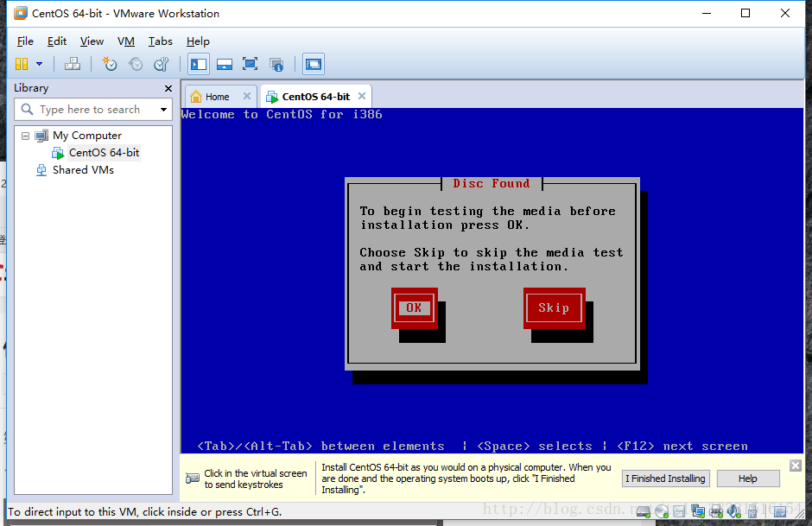Click the 'Disc Found' dialog title
The image size is (812, 526).
pos(492,183)
